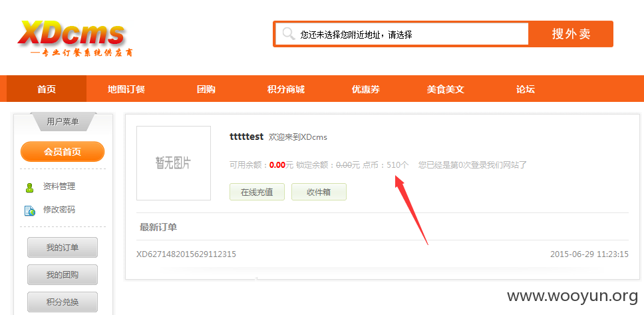Click the 在线充值 button

pos(257,192)
